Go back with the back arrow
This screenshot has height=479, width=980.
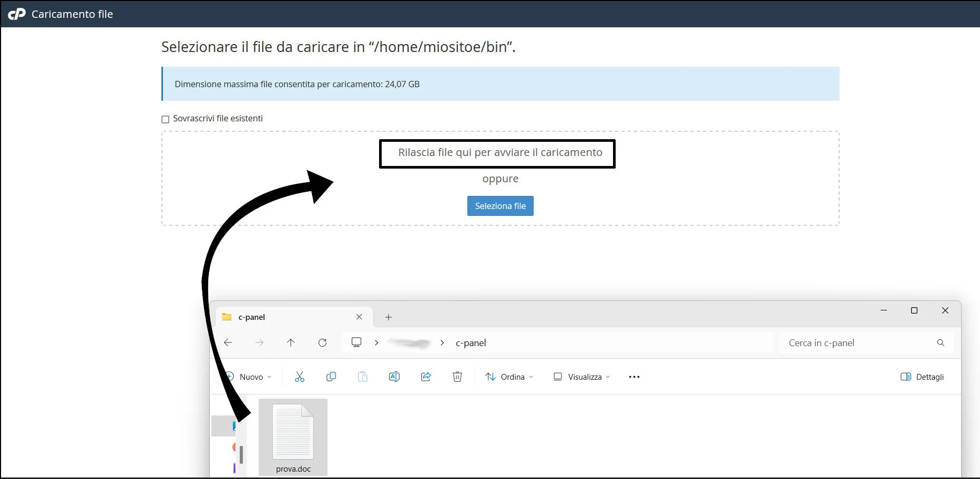pyautogui.click(x=228, y=342)
